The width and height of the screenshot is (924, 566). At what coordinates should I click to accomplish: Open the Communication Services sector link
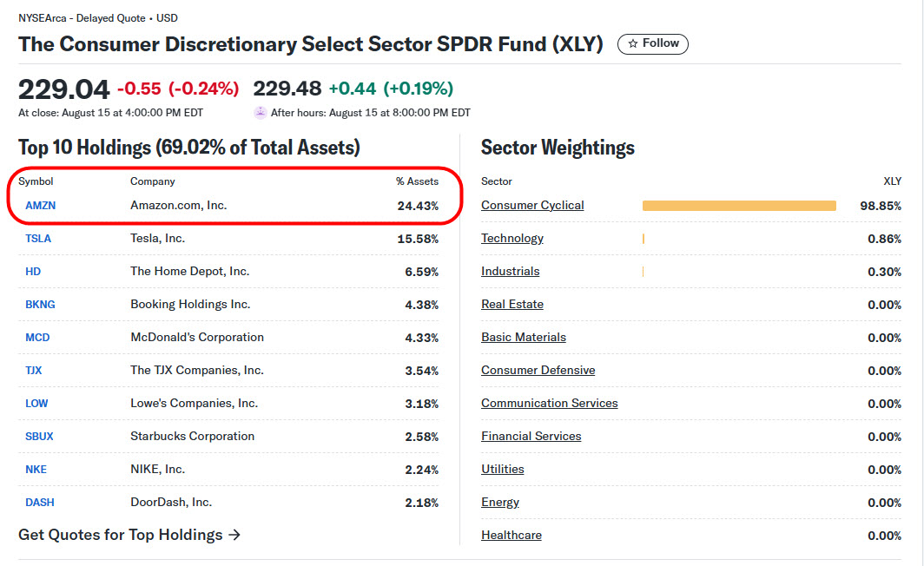click(x=550, y=404)
